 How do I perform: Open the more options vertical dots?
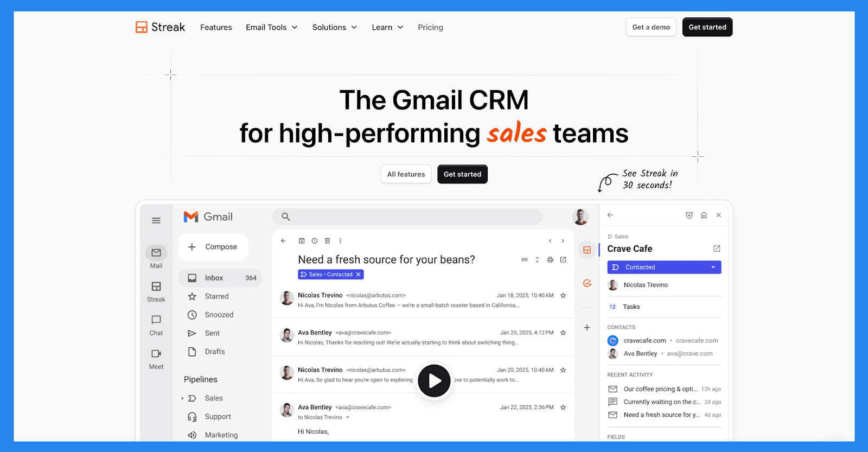coord(340,241)
